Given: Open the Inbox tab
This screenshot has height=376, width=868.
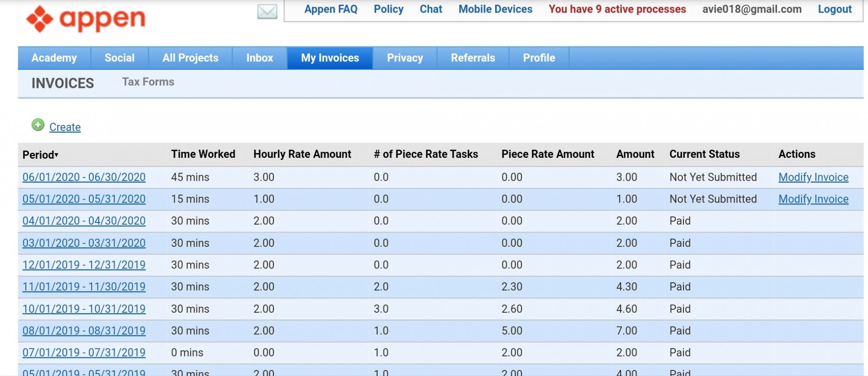Looking at the screenshot, I should point(260,58).
